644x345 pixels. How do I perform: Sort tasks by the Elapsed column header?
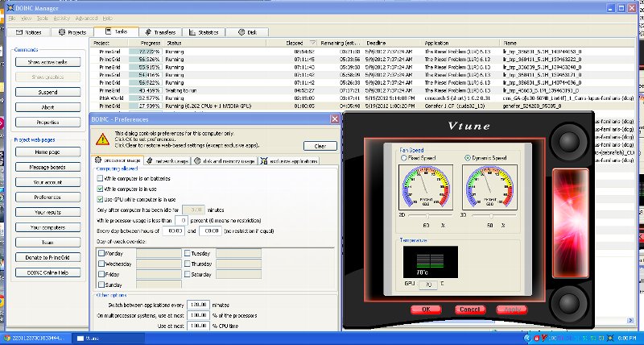click(294, 42)
